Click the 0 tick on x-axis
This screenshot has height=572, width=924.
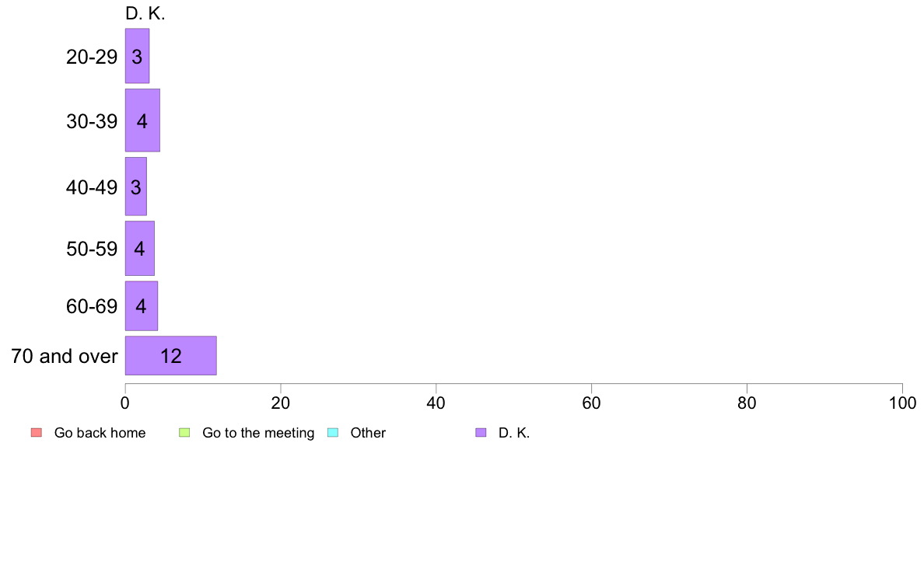pyautogui.click(x=125, y=403)
